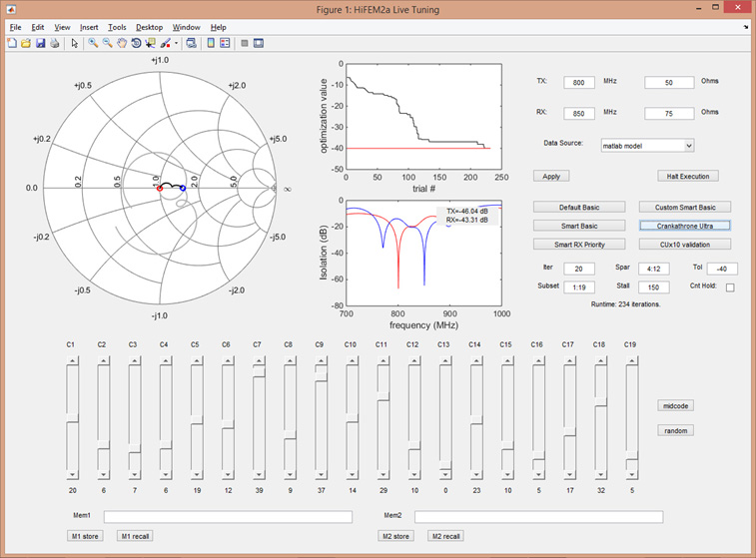Viewport: 756px width, 558px height.
Task: Click the random button
Action: coord(675,430)
